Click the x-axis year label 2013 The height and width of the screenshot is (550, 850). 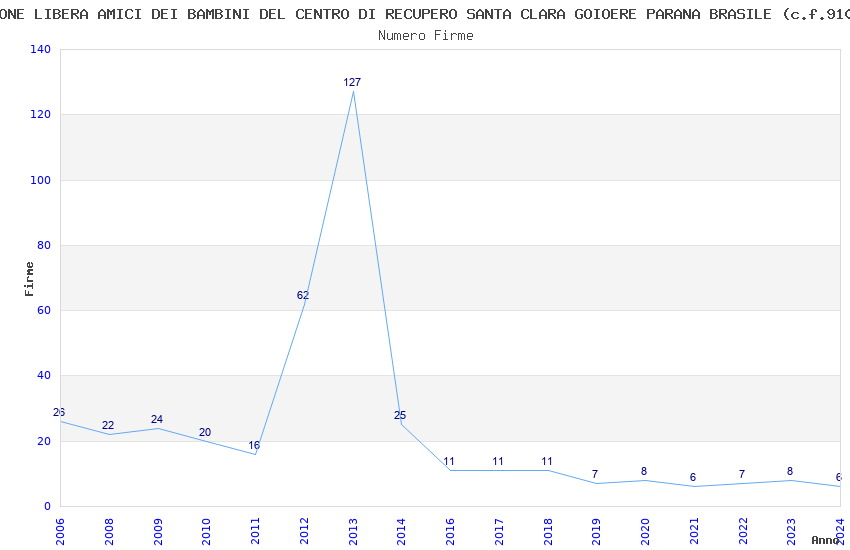[353, 532]
